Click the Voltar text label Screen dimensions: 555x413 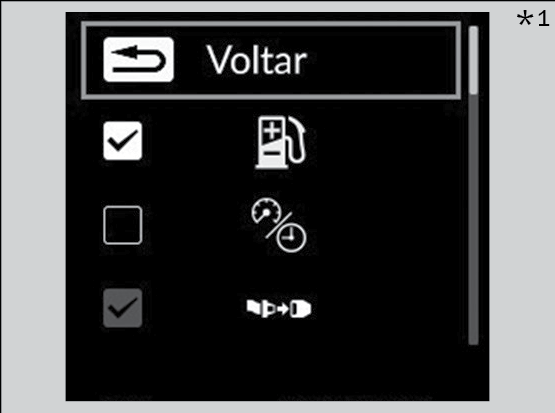[x=257, y=60]
